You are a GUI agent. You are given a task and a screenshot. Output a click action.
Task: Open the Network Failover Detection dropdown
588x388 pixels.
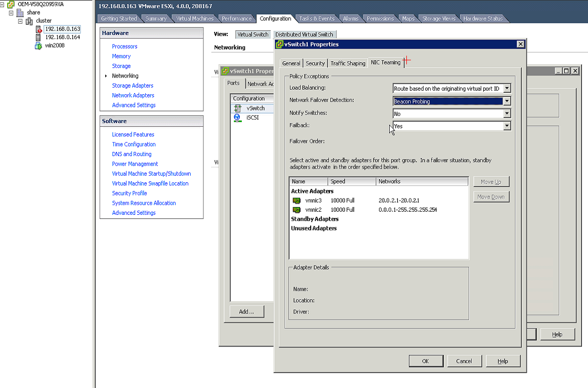507,101
